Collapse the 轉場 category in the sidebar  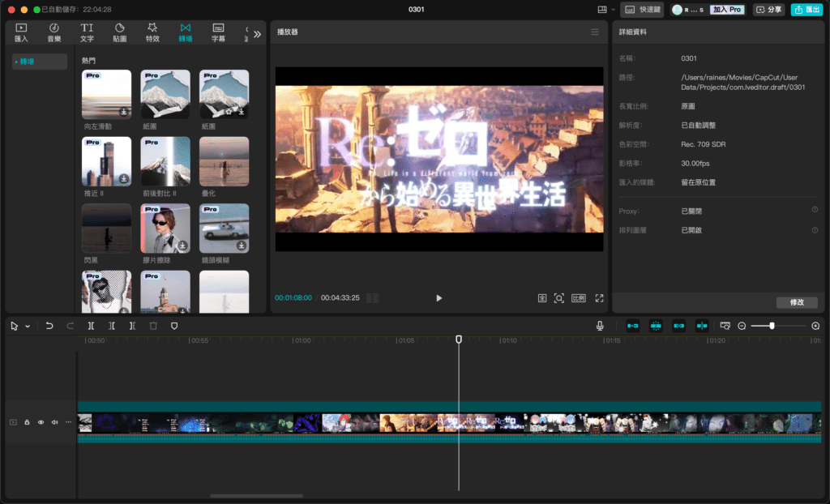(40, 62)
